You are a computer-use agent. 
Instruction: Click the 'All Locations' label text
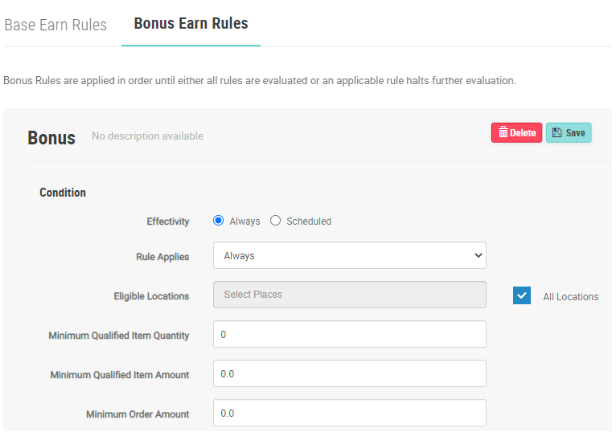coord(570,297)
